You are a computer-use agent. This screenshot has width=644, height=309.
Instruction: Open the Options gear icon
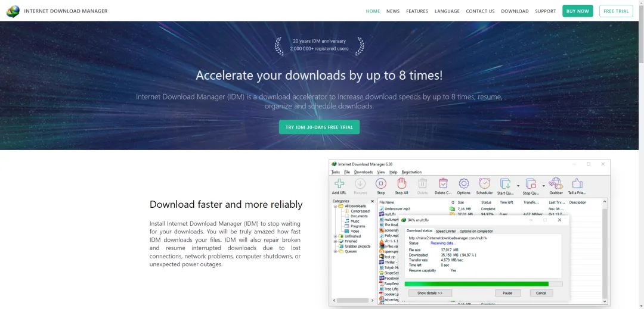(463, 184)
